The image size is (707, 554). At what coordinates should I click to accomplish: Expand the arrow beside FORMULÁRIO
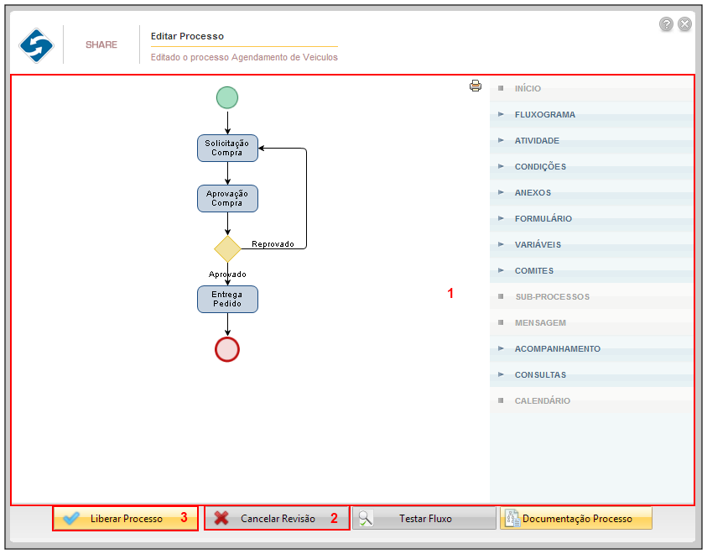point(500,218)
